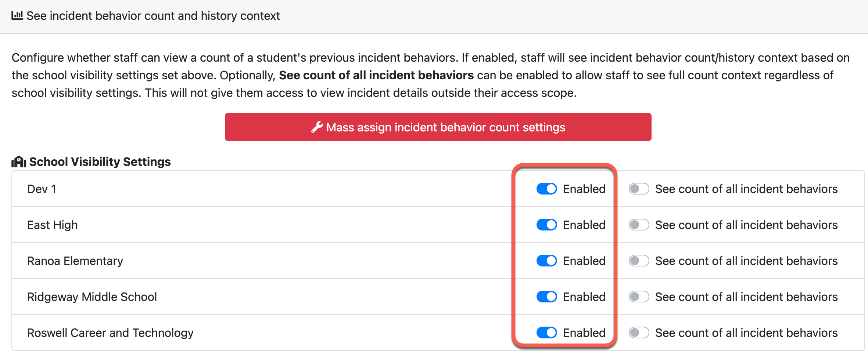Switch off Enabled for Ridgeway Middle School

[x=546, y=297]
